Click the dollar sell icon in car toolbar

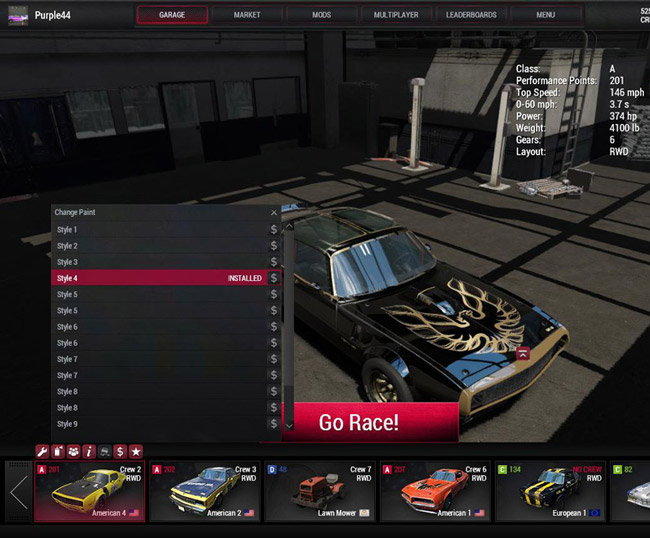coord(120,451)
